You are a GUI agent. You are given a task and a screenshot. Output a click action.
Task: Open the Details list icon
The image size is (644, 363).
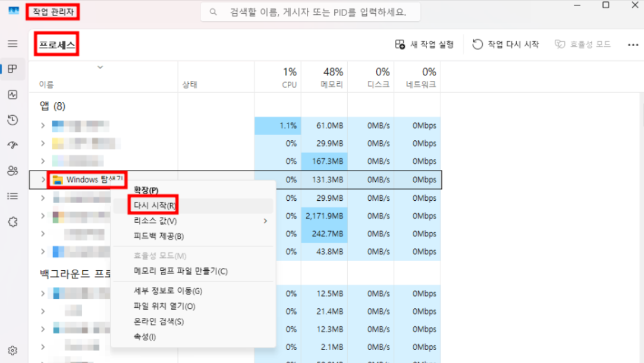tap(12, 196)
